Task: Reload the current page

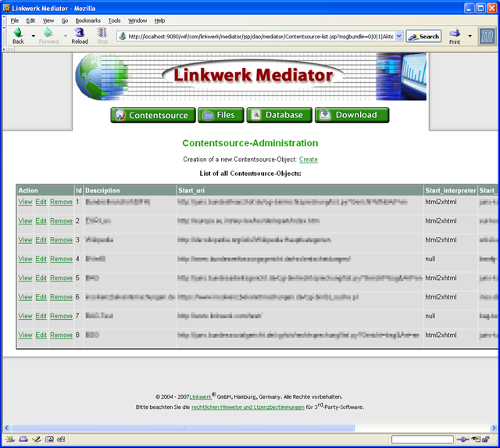Action: [80, 36]
